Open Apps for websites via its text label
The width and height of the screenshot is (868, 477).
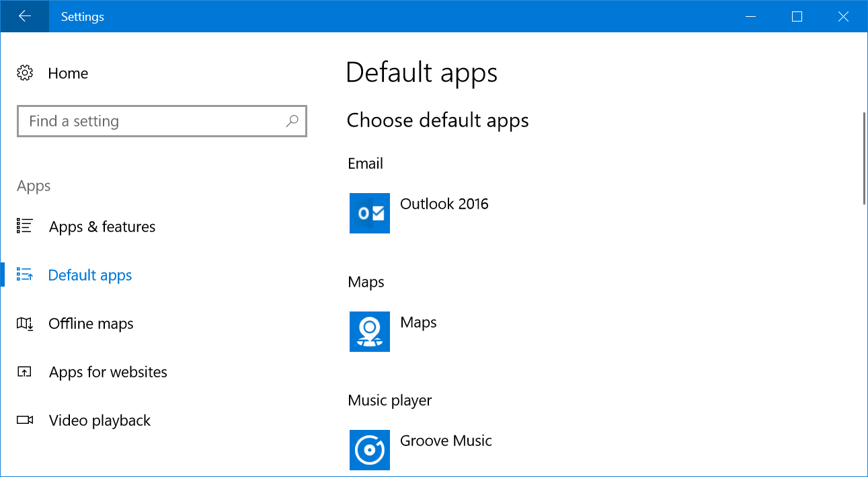(x=108, y=372)
